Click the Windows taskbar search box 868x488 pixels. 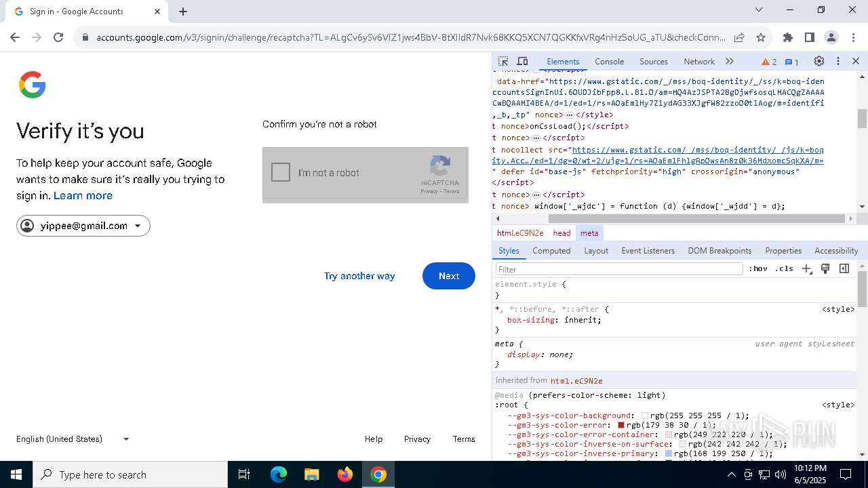(130, 474)
